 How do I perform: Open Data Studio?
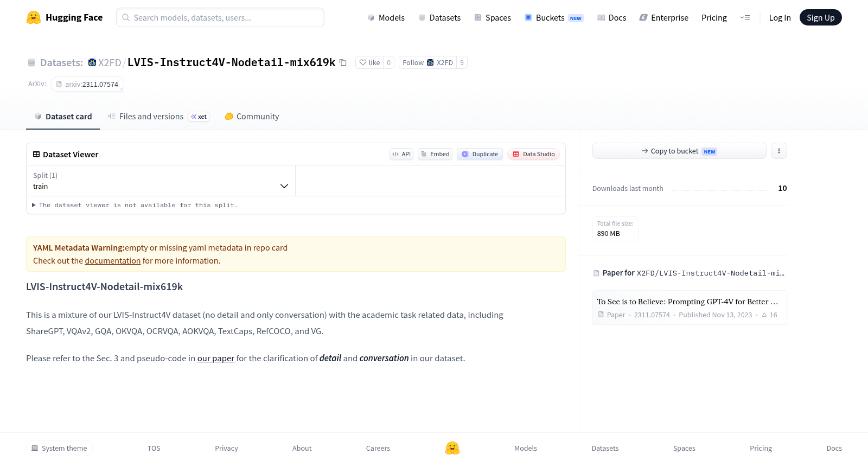533,154
